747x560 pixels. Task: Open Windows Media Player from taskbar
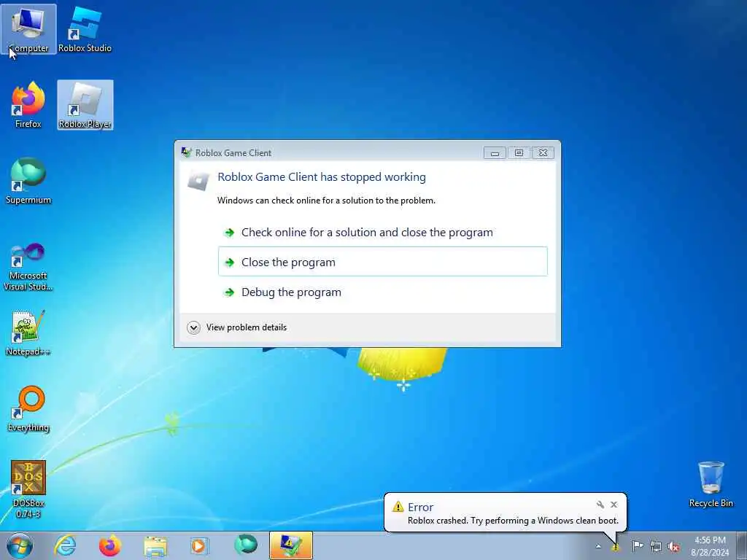pos(200,545)
